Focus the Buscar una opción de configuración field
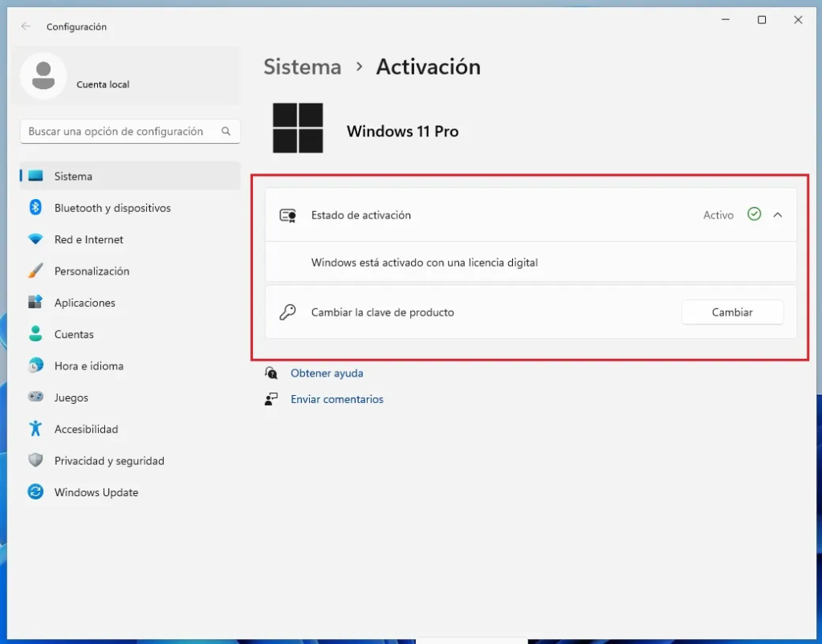The width and height of the screenshot is (822, 644). 130,131
